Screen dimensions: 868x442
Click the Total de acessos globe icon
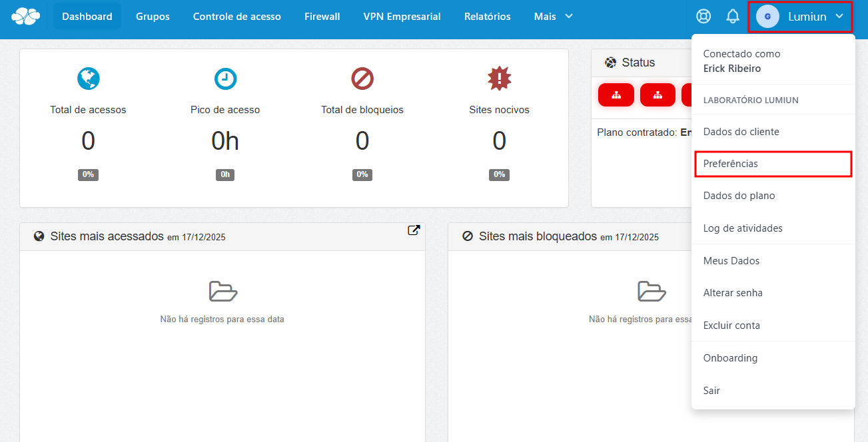[x=88, y=79]
